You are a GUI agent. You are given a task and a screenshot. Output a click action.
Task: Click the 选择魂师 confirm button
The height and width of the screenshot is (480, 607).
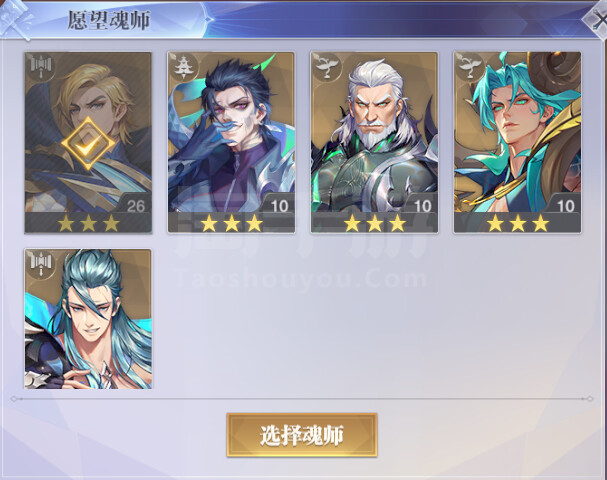(302, 435)
